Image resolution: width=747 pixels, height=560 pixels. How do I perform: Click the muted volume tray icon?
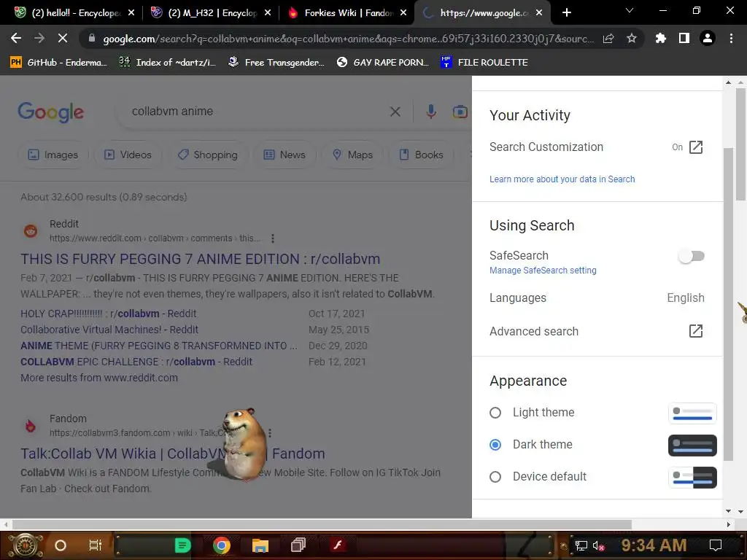click(x=599, y=545)
